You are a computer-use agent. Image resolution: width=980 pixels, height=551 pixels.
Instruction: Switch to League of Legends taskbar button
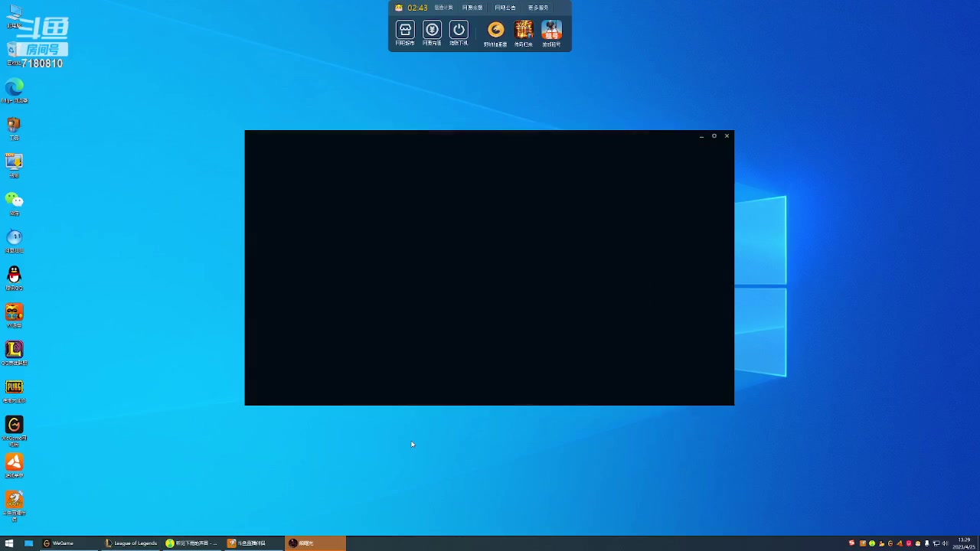[131, 543]
